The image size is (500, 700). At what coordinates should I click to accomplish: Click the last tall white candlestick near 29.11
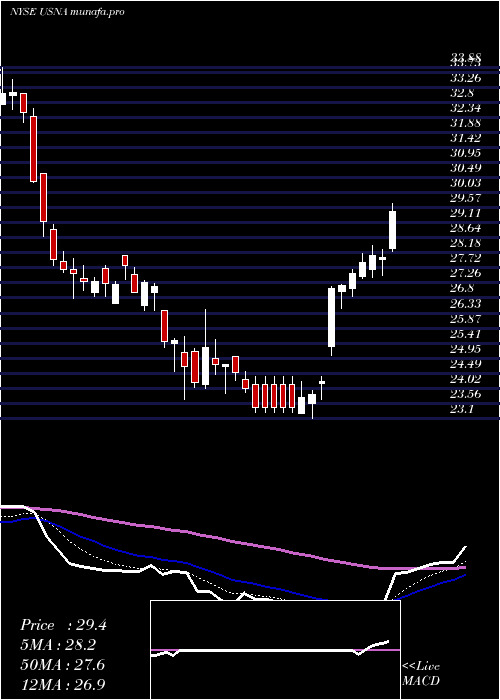[x=393, y=230]
